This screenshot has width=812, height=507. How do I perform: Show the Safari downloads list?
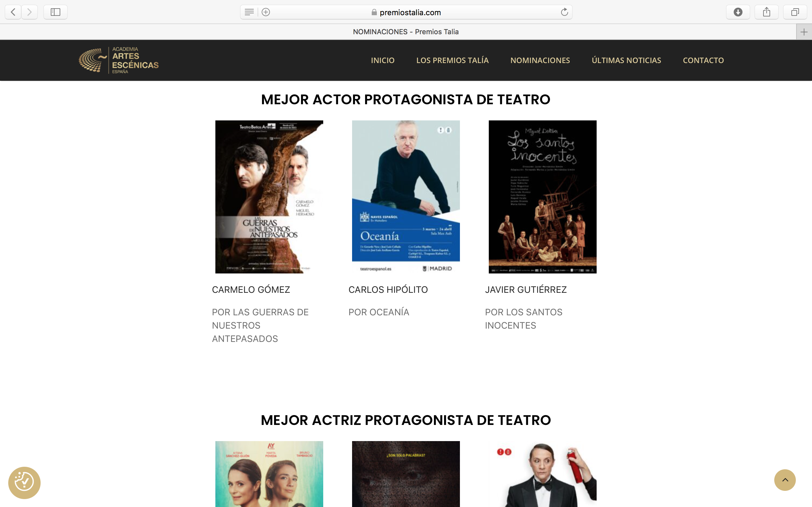tap(738, 12)
